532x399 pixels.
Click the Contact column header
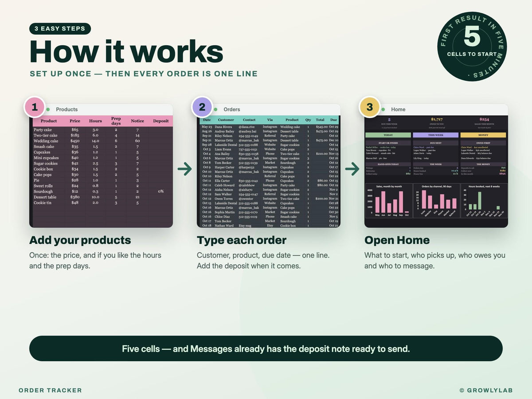click(x=249, y=120)
